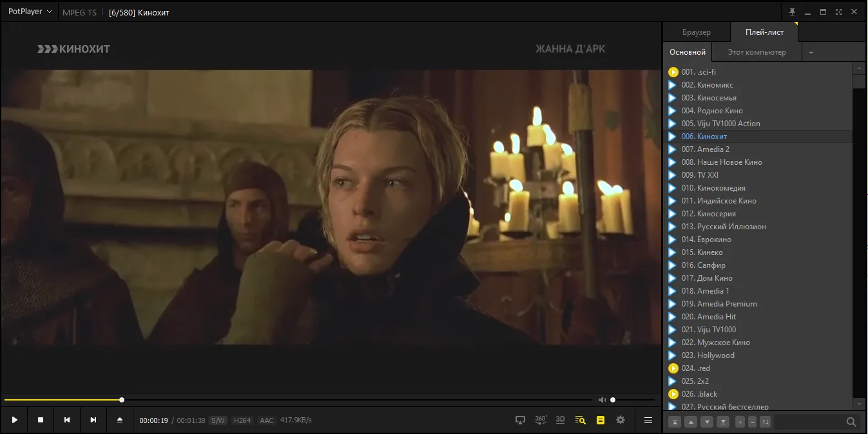Select channel 003. Киносемья
This screenshot has height=434, width=868.
tap(758, 98)
